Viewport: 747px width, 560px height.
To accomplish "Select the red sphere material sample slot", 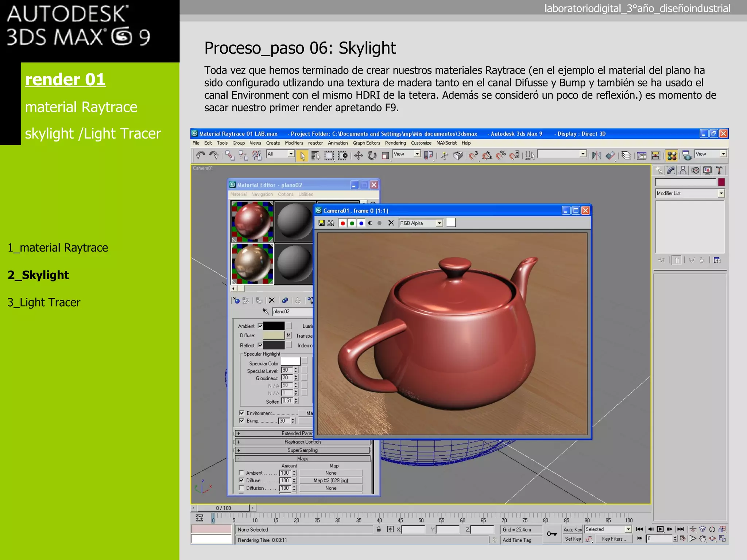I will click(252, 222).
